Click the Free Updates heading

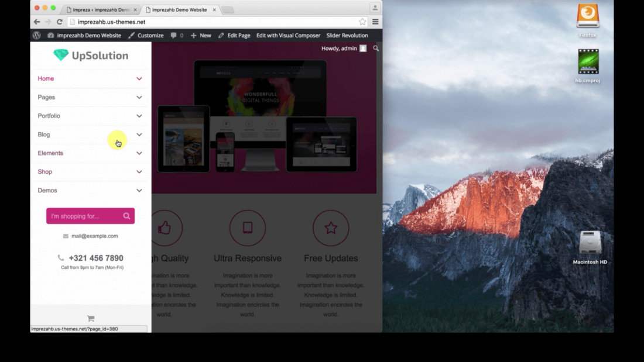pos(331,258)
